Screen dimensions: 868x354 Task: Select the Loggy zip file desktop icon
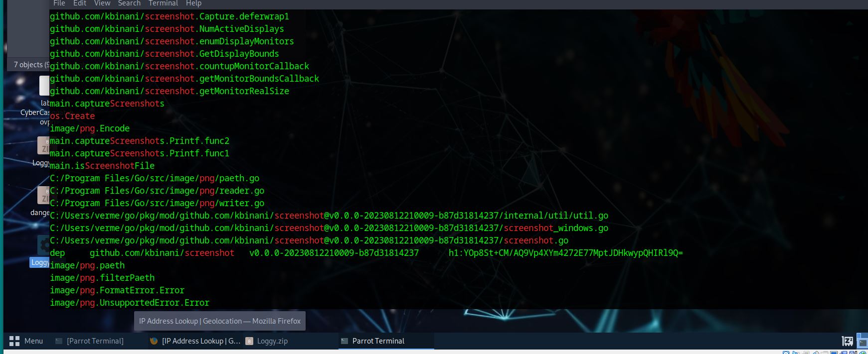coord(44,145)
